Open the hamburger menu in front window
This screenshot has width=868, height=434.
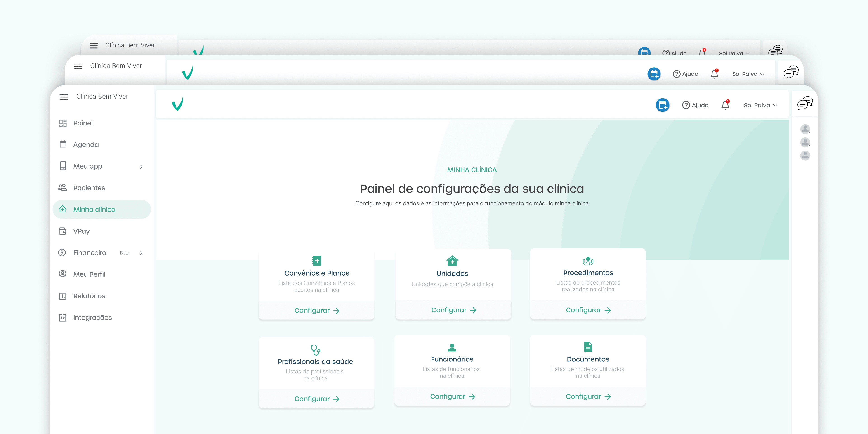(x=64, y=97)
